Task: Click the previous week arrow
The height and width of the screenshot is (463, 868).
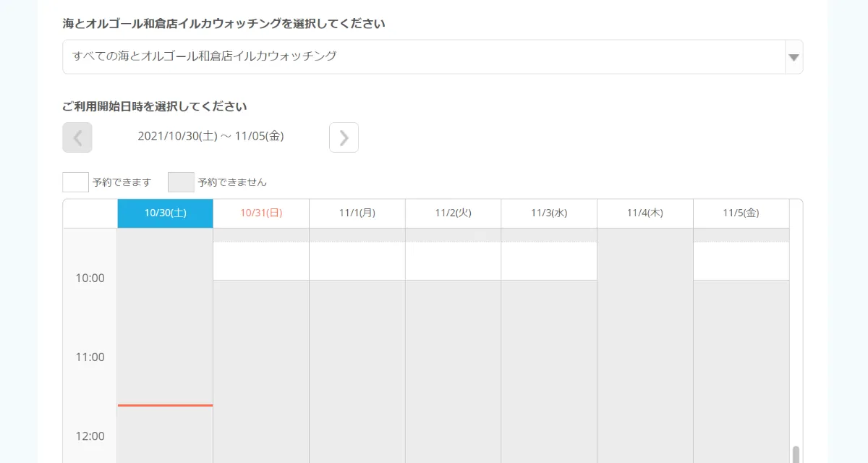Action: pos(77,137)
